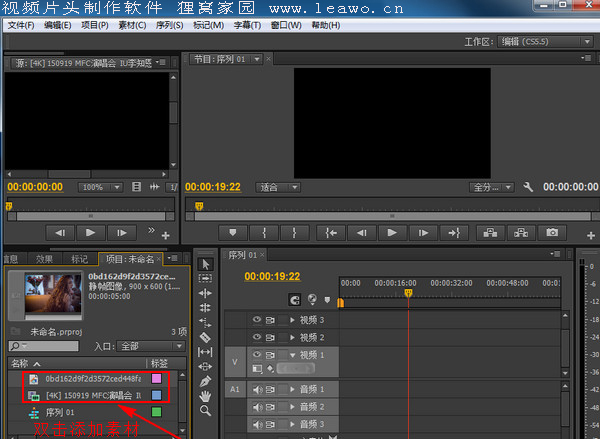Click the pink label swatch of image file
This screenshot has width=600, height=439.
[157, 378]
